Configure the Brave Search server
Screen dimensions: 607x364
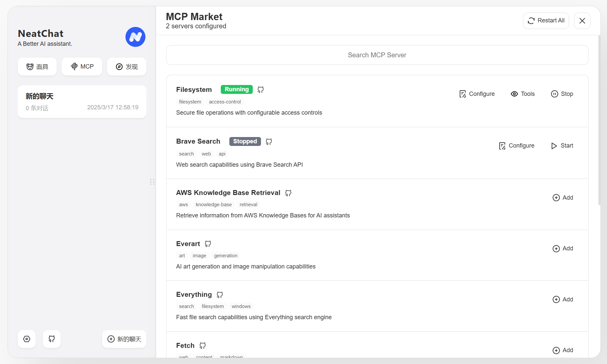click(x=516, y=146)
